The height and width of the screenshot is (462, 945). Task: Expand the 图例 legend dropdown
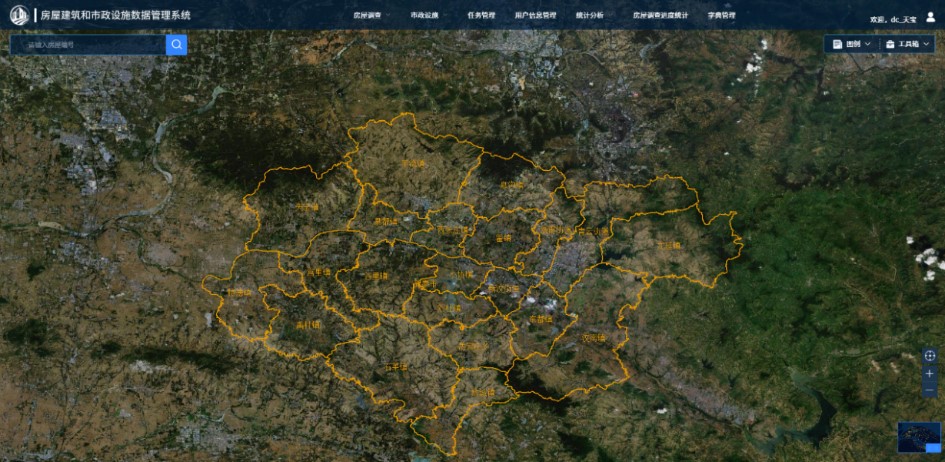(x=867, y=44)
